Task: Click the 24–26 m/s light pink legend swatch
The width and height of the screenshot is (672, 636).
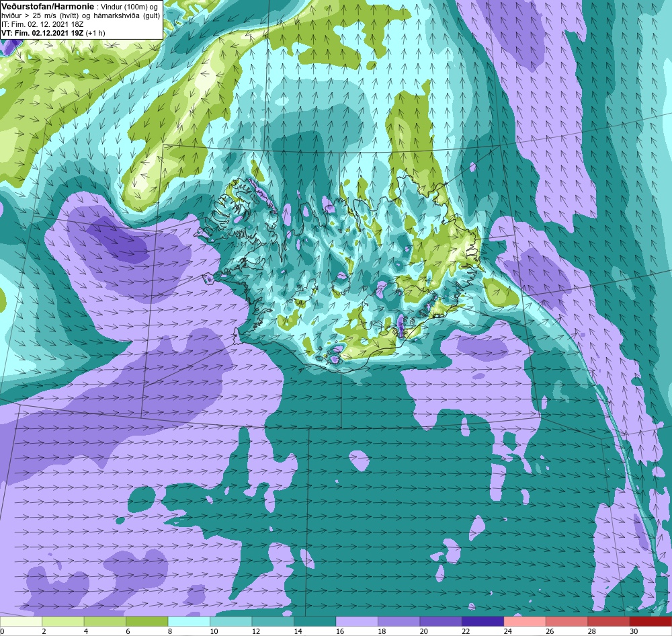Action: point(525,621)
